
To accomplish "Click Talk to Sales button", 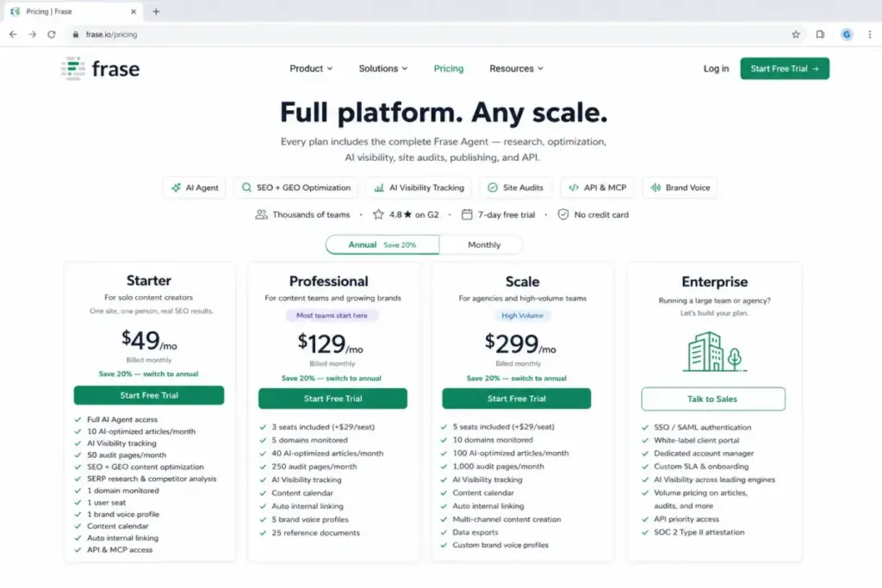I will [x=712, y=399].
